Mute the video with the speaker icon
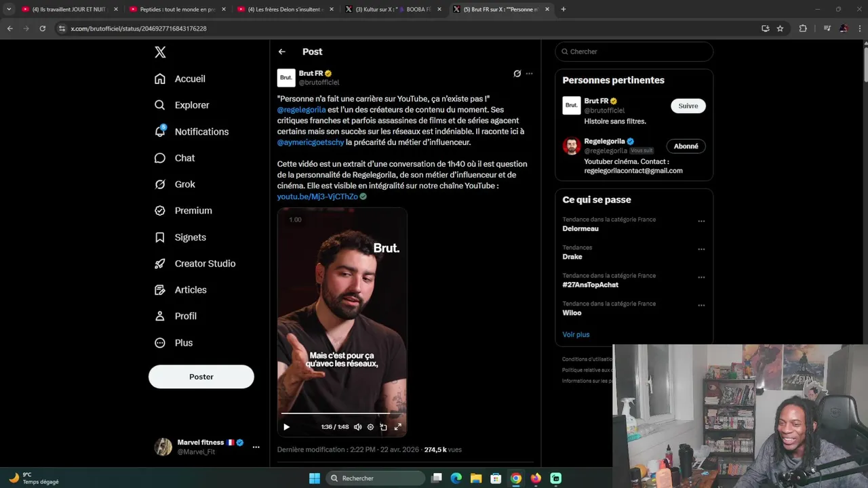Screen dimensions: 868x488 (x=357, y=427)
